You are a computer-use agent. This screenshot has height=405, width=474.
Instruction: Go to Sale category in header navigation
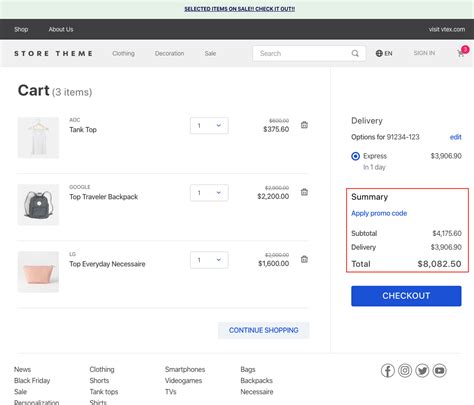210,53
